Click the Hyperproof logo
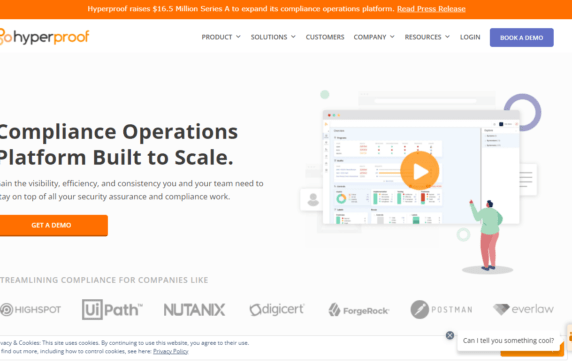This screenshot has height=364, width=572. pos(44,37)
